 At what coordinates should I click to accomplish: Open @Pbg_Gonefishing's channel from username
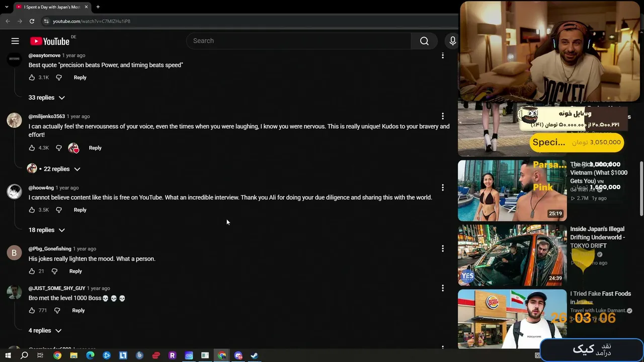(50, 248)
